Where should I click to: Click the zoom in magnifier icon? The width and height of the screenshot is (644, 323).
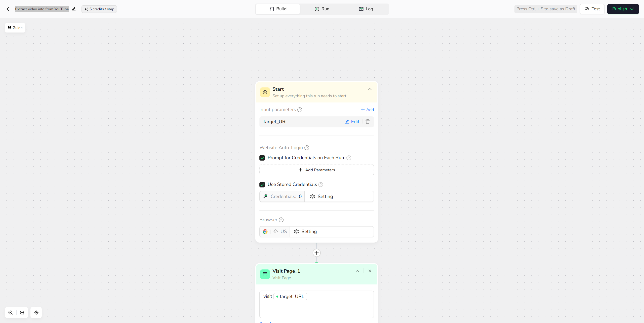tap(22, 313)
